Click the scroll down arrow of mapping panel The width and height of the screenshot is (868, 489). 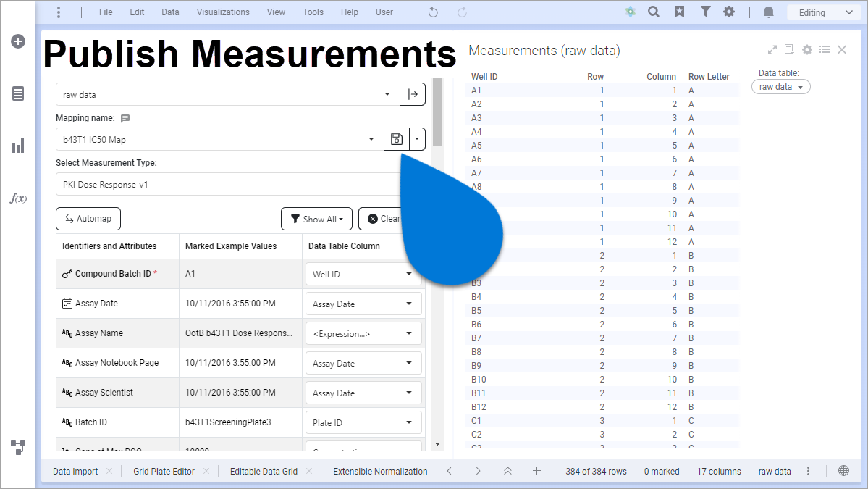pyautogui.click(x=437, y=444)
